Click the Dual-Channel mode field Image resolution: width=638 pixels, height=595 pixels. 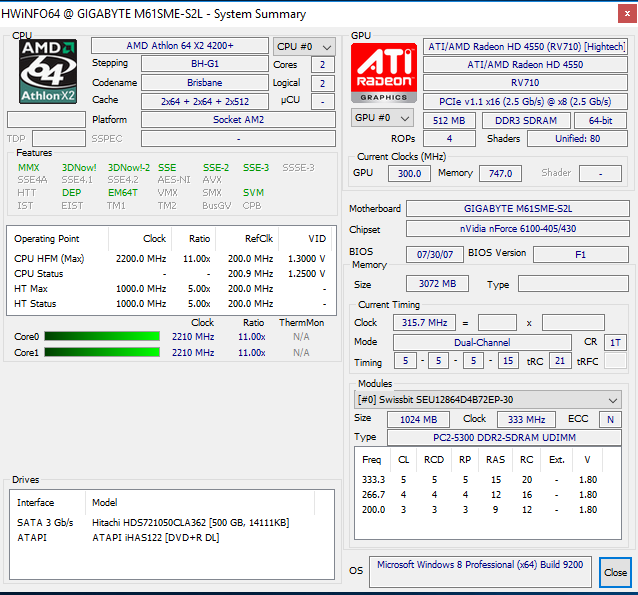pos(482,342)
